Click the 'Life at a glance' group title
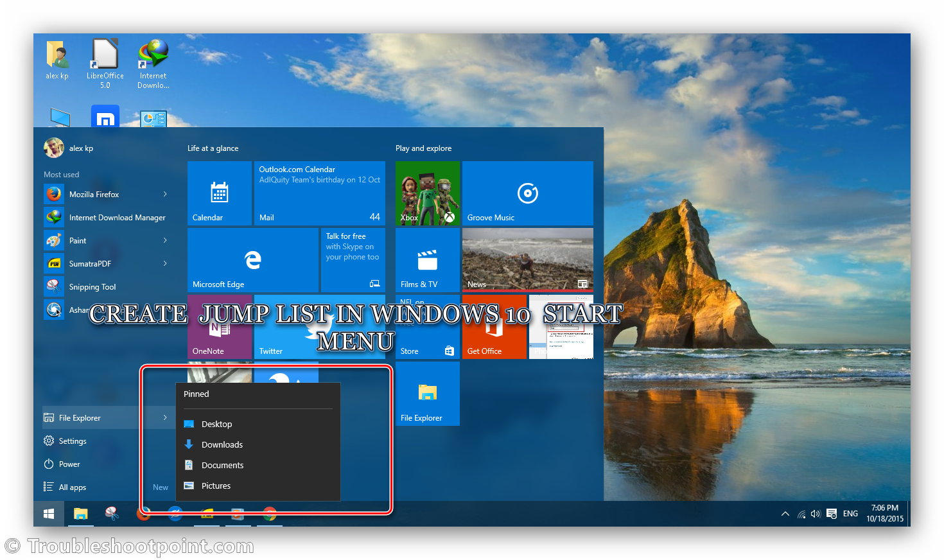 pos(213,148)
